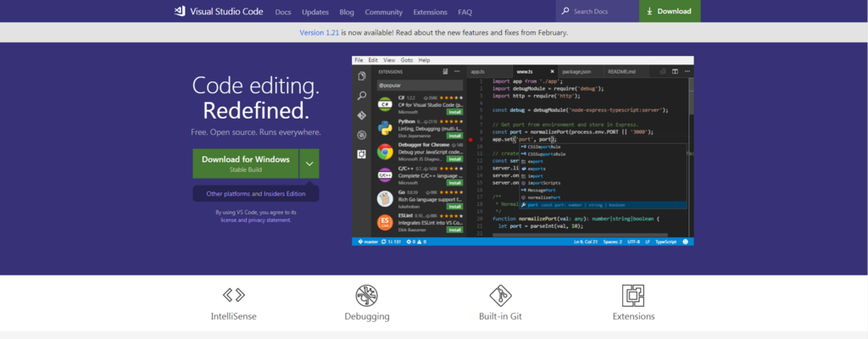Open the privacy statement link
The height and width of the screenshot is (339, 868).
pos(270,220)
